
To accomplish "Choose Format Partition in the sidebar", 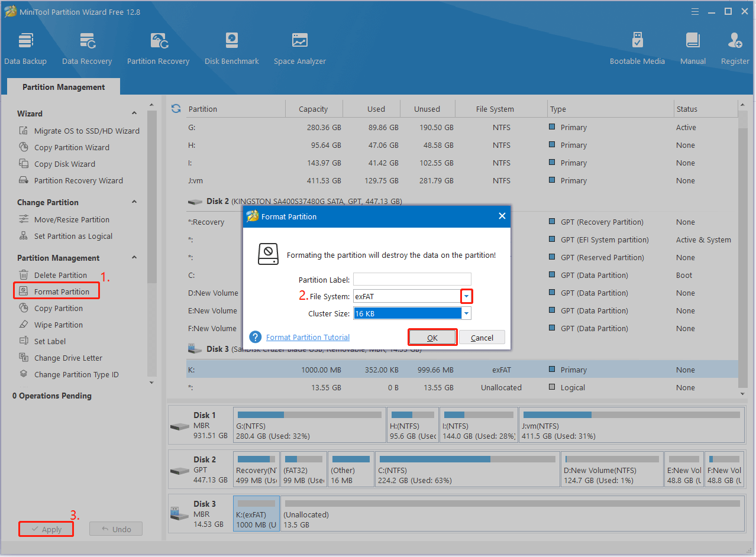I will tap(62, 292).
